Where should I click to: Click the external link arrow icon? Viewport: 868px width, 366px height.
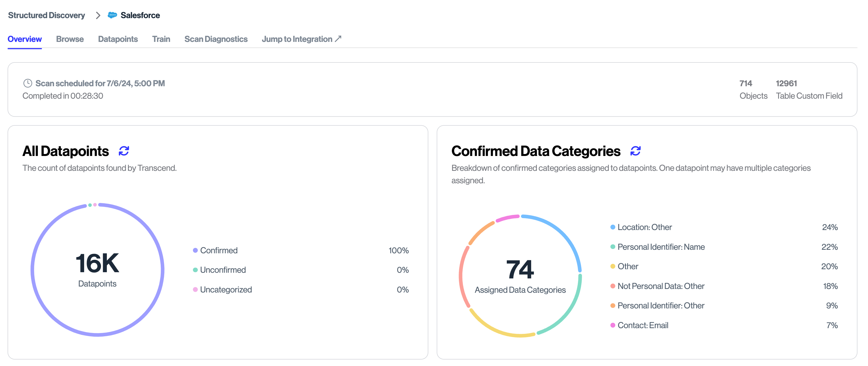click(x=338, y=39)
